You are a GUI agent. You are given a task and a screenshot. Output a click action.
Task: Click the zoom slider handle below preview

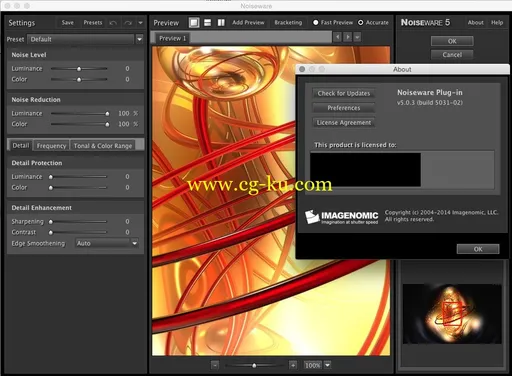(254, 366)
